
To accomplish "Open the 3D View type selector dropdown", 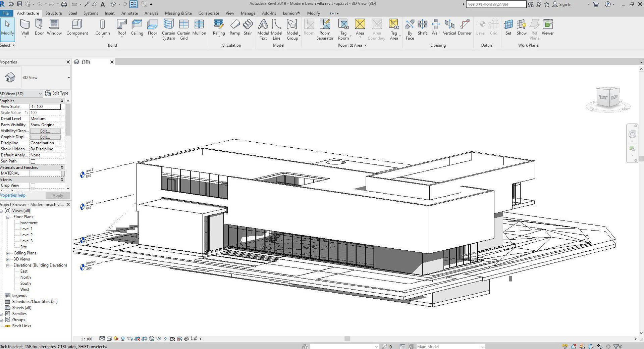I will [68, 78].
